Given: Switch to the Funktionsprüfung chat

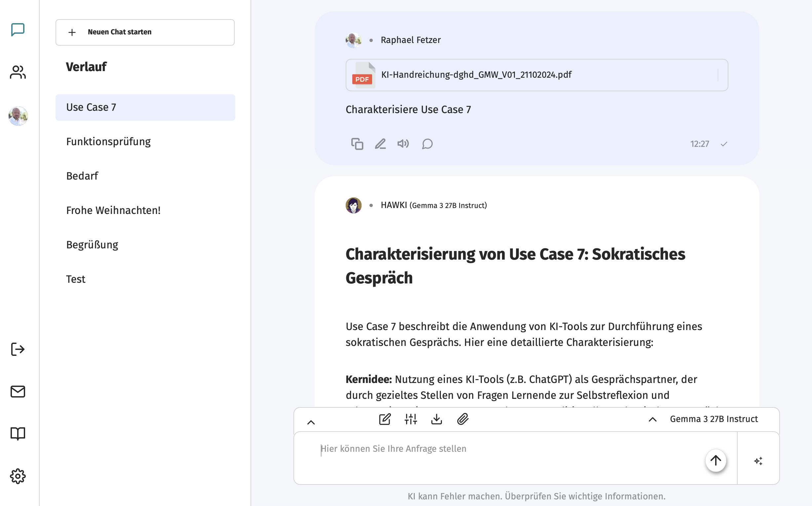Looking at the screenshot, I should (108, 141).
